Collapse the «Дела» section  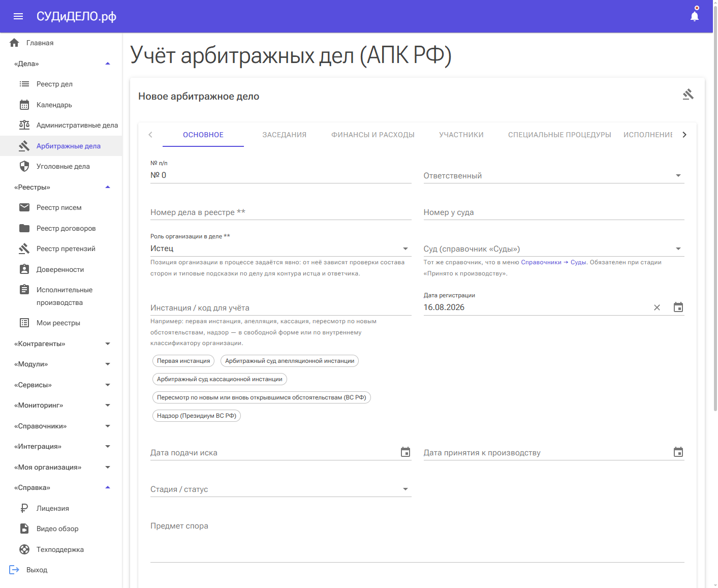[108, 64]
